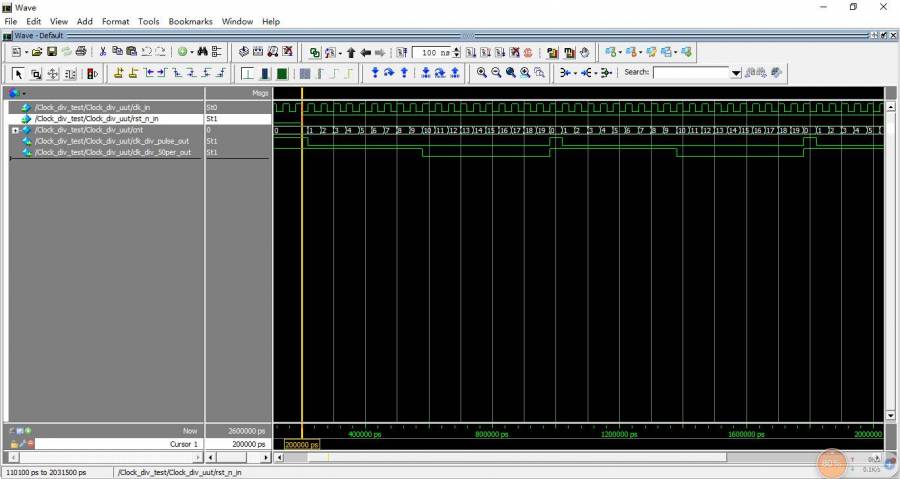Screen dimensions: 900x479
Task: Click in the Search input field
Action: [x=691, y=73]
